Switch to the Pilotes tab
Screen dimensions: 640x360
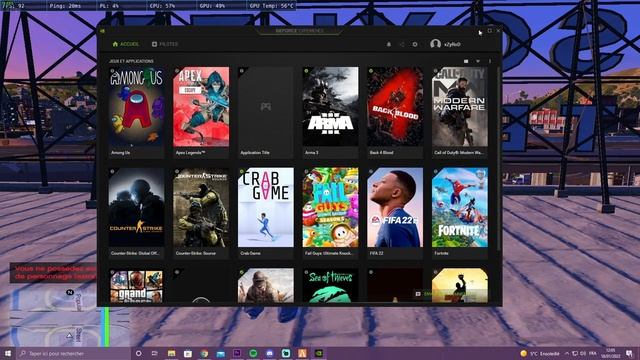tap(165, 44)
